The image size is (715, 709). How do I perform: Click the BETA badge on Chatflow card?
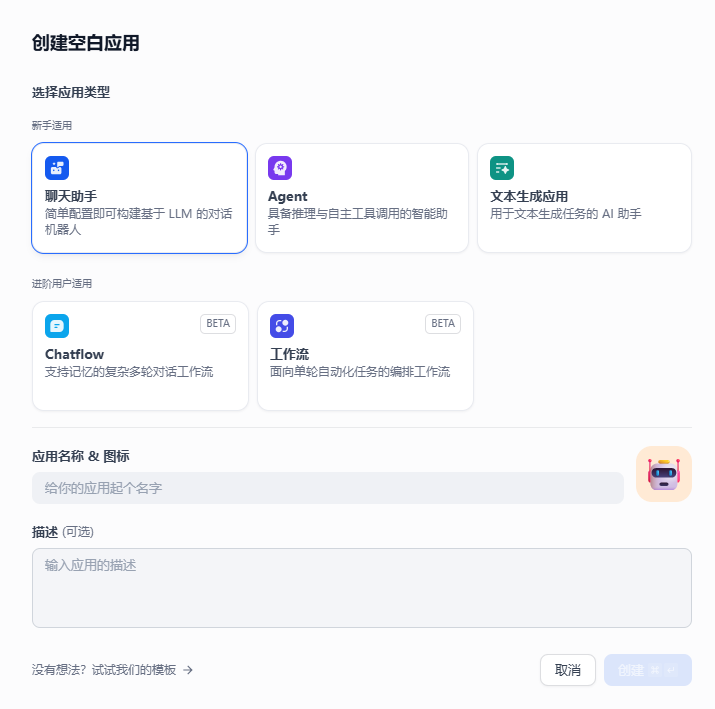(218, 324)
